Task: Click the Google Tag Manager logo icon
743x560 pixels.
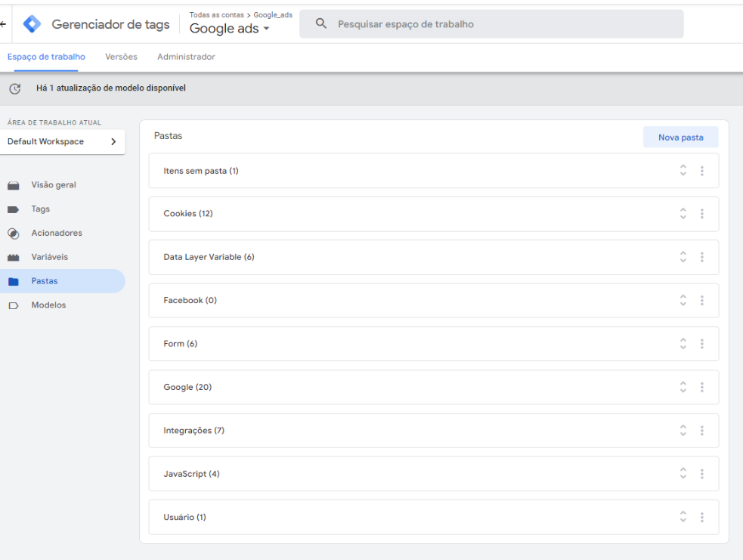Action: coord(33,24)
